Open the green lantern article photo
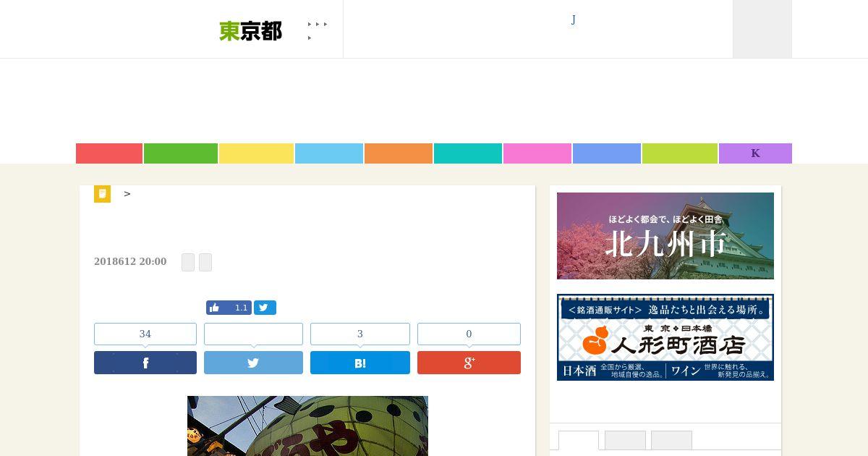 [307, 426]
